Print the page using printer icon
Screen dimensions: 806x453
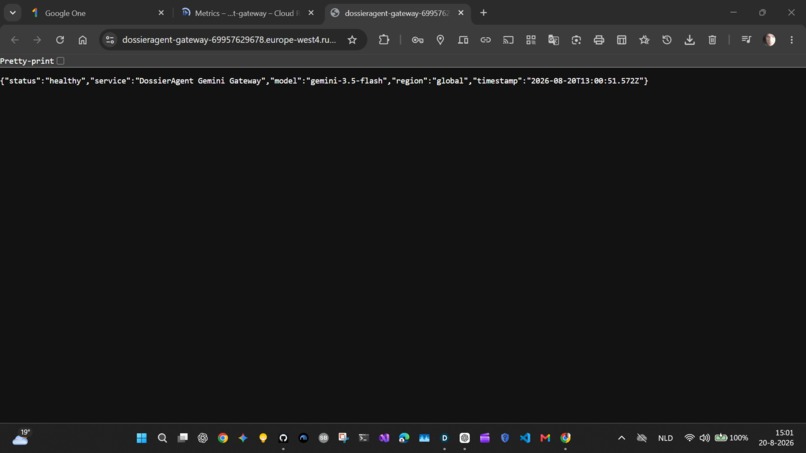point(598,40)
